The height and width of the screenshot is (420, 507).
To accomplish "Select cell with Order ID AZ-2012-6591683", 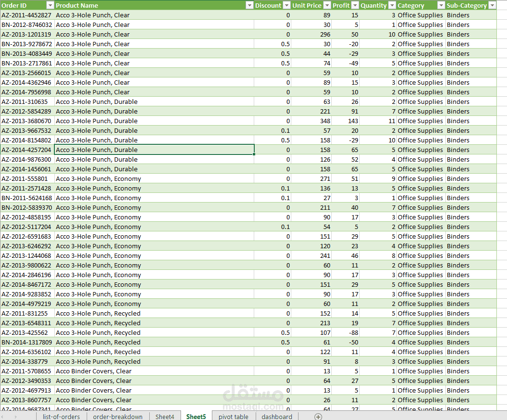I will (27, 237).
